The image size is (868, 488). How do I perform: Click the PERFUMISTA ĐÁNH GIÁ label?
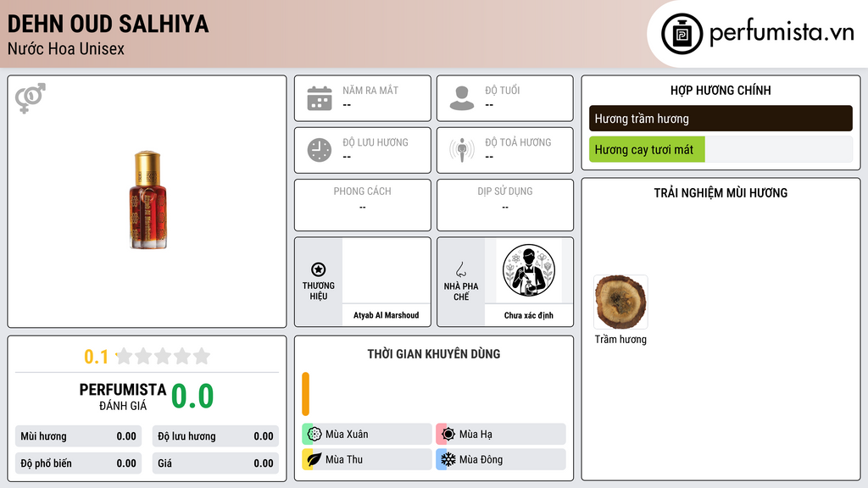tap(123, 396)
